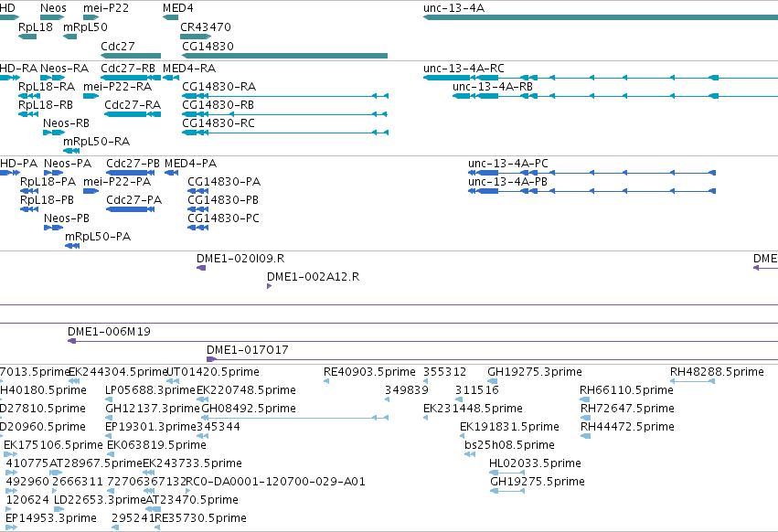Click EST EP14953.3prime label
Viewport: 778px width, 532px height.
coord(51,518)
